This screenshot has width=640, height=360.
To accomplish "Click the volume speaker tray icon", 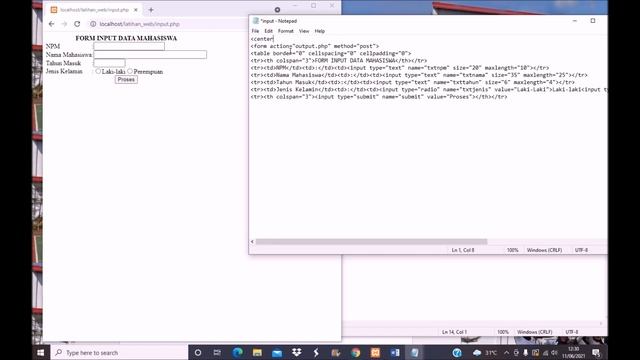I will [554, 352].
